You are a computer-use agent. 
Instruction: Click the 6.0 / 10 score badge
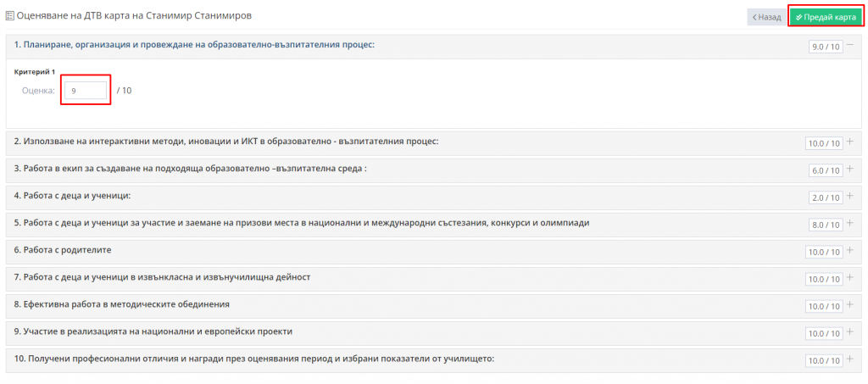pos(826,170)
